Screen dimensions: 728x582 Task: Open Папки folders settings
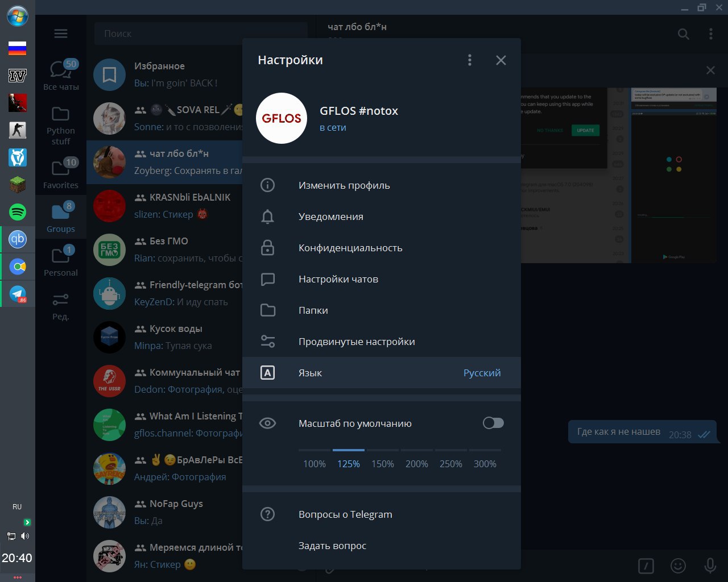(382, 310)
